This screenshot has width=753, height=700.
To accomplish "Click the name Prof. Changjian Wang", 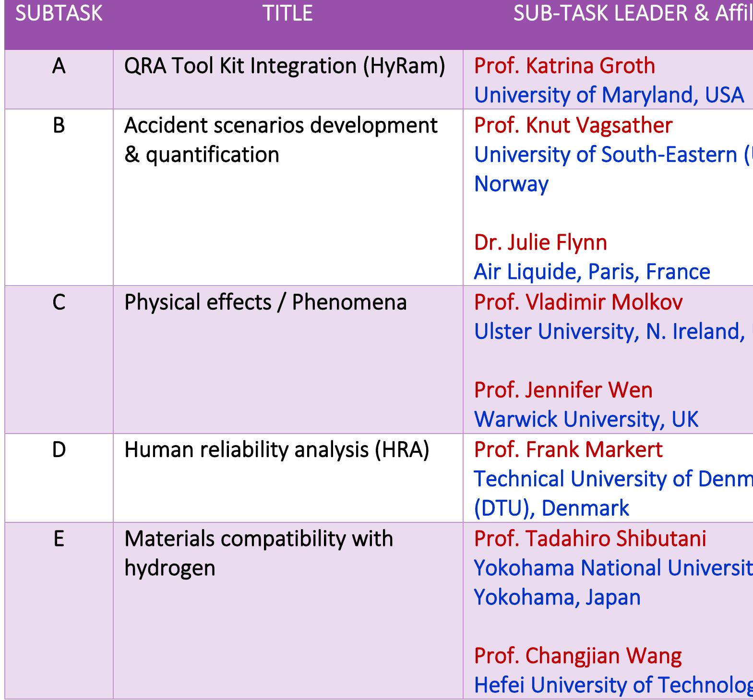I will [578, 656].
